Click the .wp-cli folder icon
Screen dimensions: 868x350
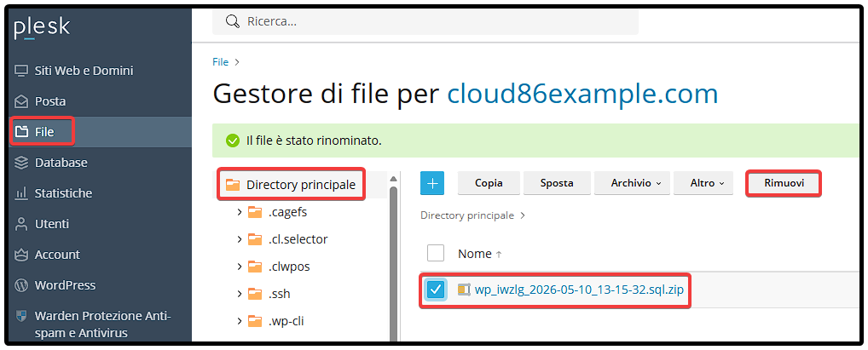[255, 321]
